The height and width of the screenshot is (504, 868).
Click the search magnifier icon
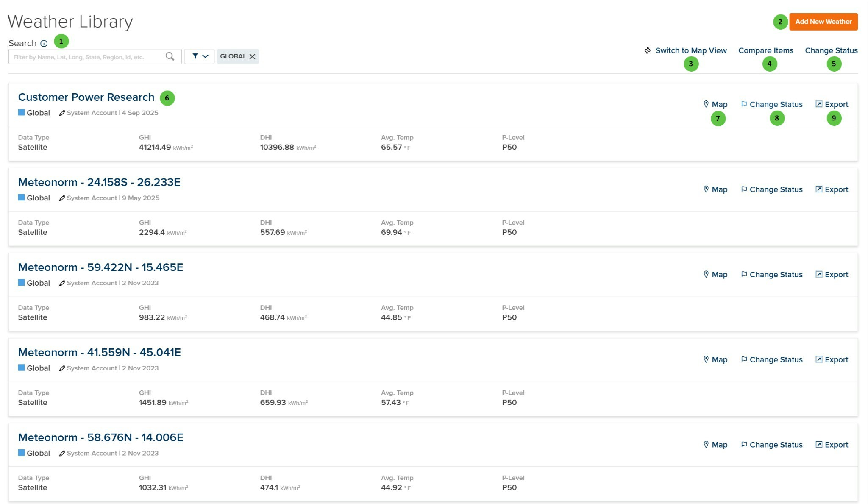pos(170,56)
